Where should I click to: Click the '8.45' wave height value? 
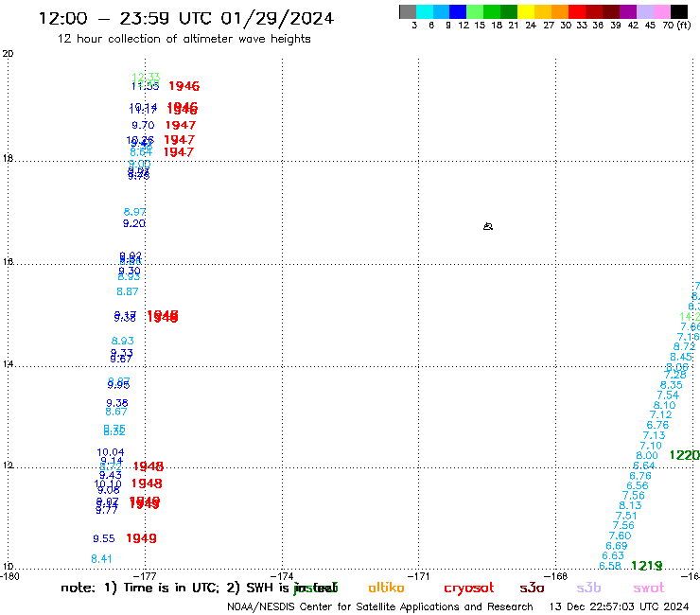point(681,357)
